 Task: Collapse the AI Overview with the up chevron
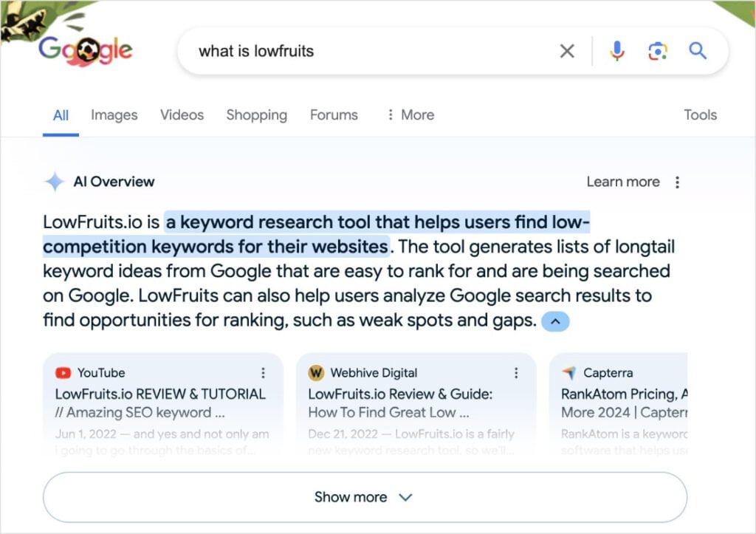[555, 321]
